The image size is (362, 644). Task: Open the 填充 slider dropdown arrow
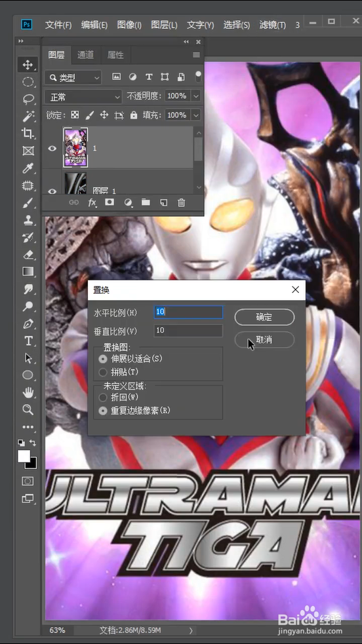point(196,115)
